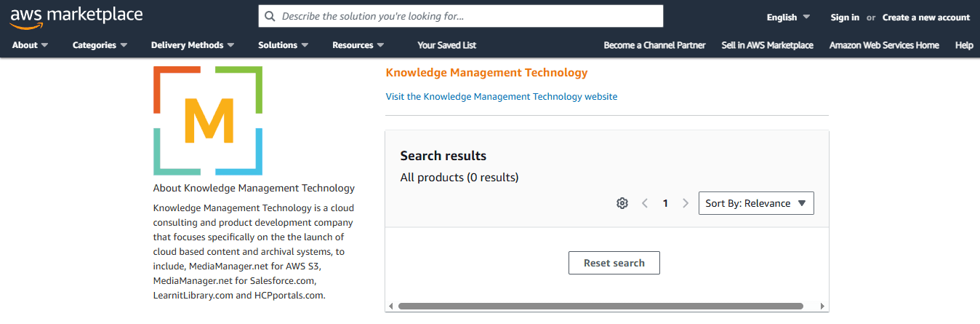Expand the Solutions menu

(284, 45)
